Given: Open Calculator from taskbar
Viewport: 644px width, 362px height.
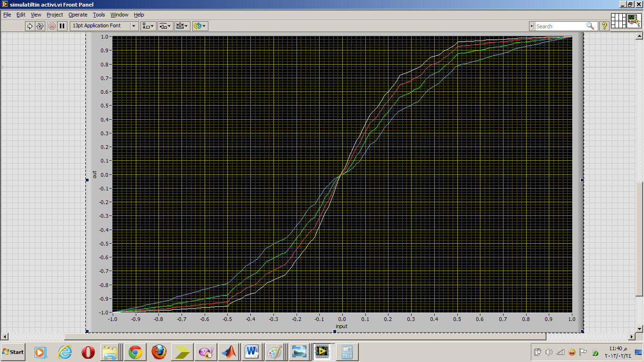Looking at the screenshot, I should pos(347,352).
